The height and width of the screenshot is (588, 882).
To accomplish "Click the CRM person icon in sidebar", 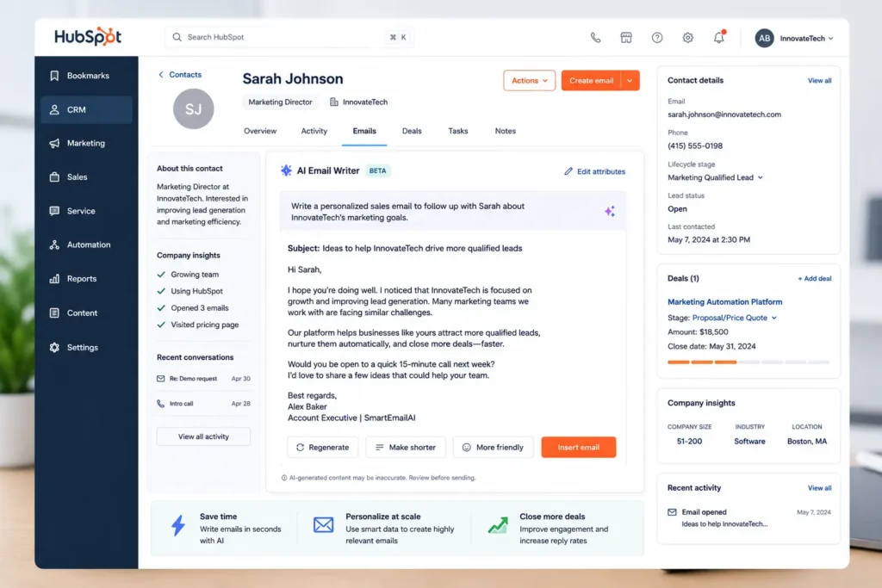I will [54, 109].
